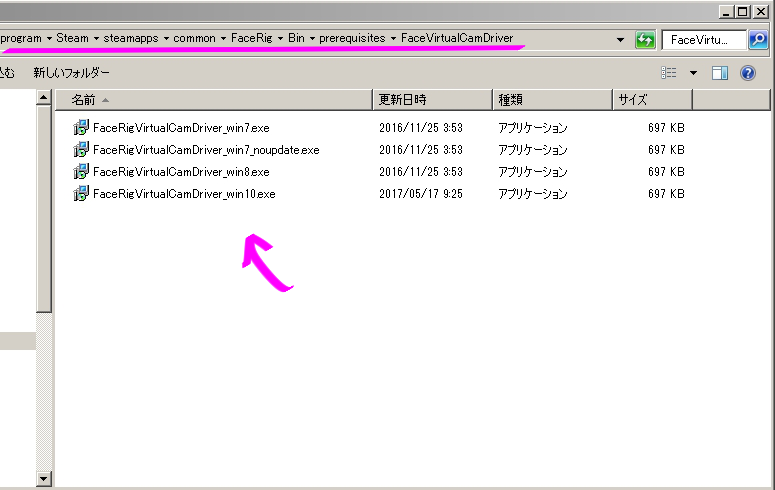
Task: Expand dropdown arrow after steamapps breadcrumb
Action: (x=166, y=39)
